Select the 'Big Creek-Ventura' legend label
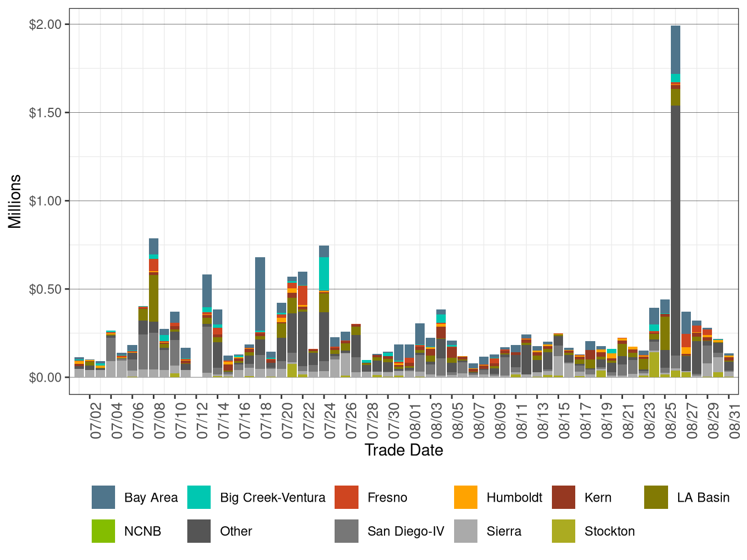 pyautogui.click(x=273, y=498)
